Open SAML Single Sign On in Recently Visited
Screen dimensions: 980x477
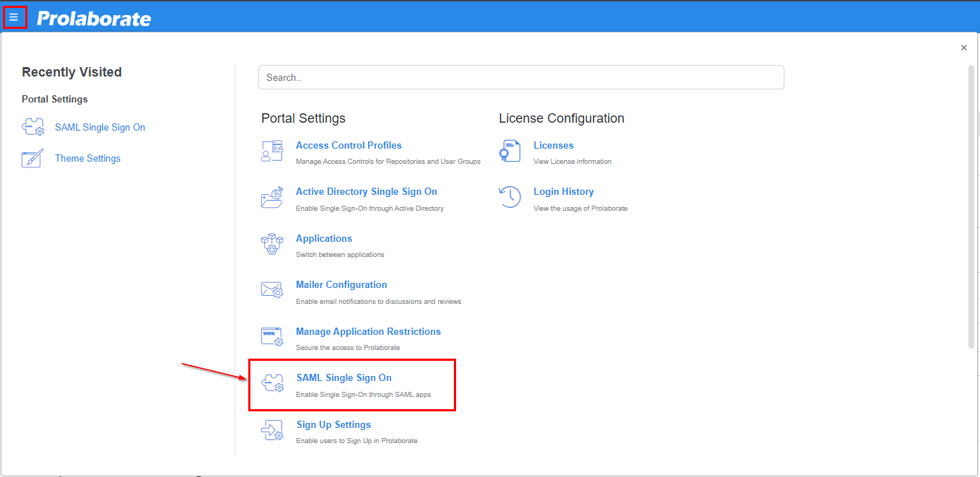pyautogui.click(x=100, y=127)
